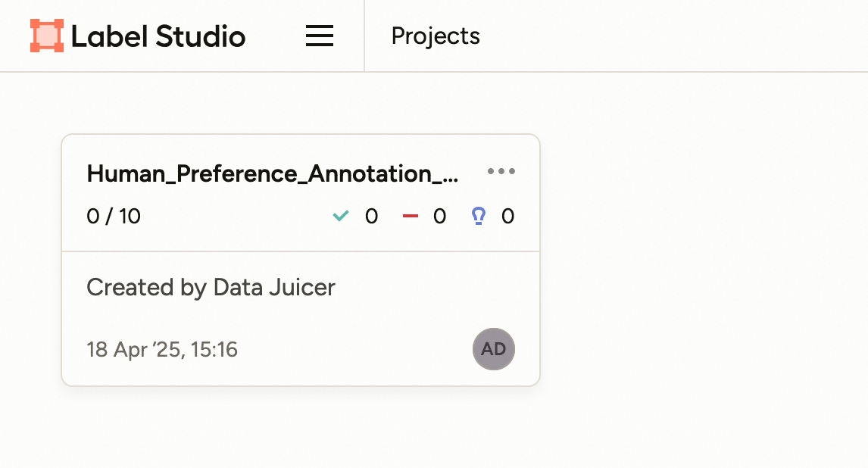Click the orange Label Studio logo icon
The width and height of the screenshot is (868, 468).
pos(47,36)
